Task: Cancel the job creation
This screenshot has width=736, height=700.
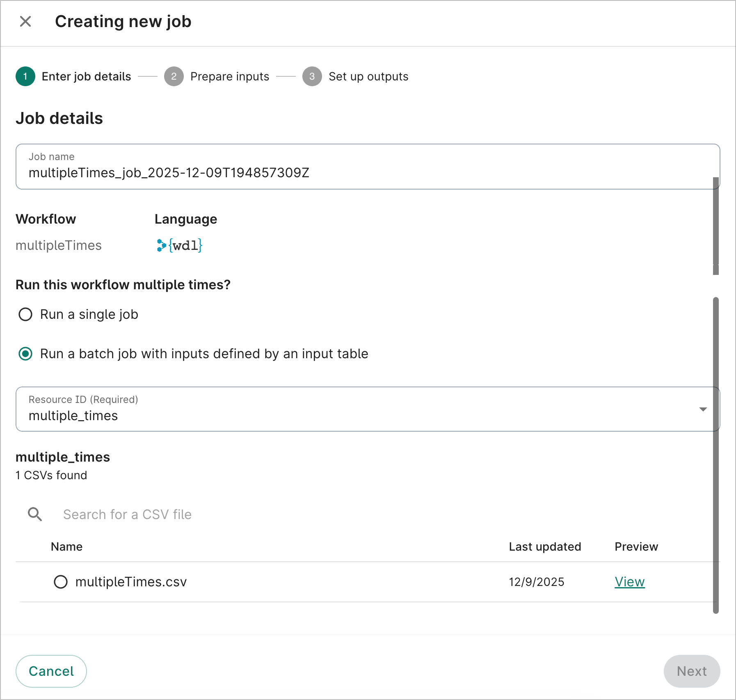Action: 50,671
